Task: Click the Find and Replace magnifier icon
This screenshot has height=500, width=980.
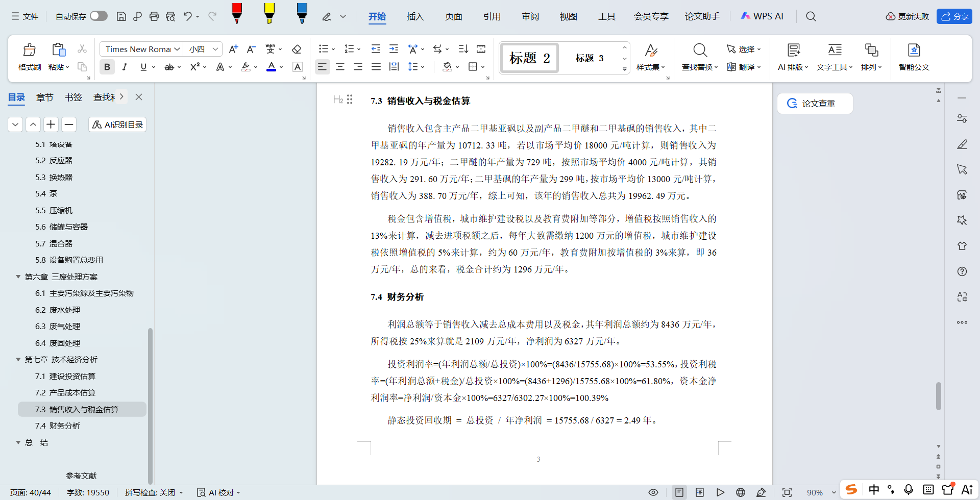Action: pyautogui.click(x=700, y=50)
